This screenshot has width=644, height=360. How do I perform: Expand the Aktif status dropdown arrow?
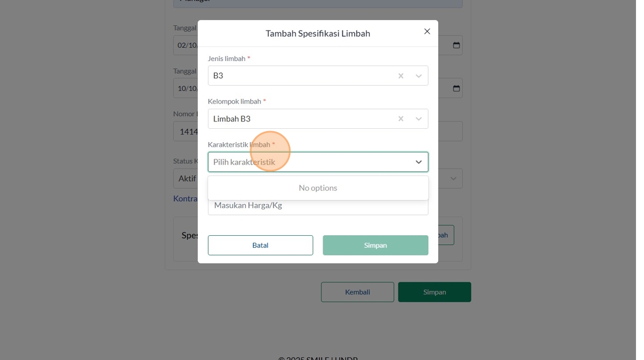click(x=454, y=179)
